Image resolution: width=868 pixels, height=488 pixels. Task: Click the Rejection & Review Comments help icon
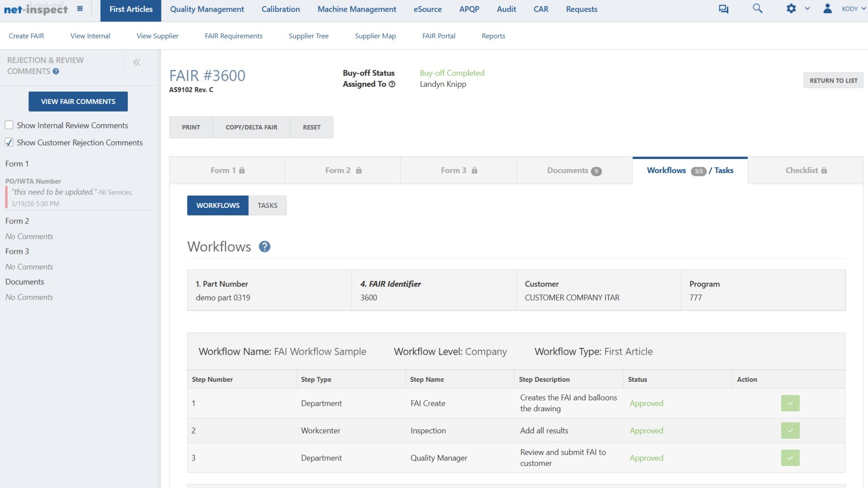coord(56,71)
